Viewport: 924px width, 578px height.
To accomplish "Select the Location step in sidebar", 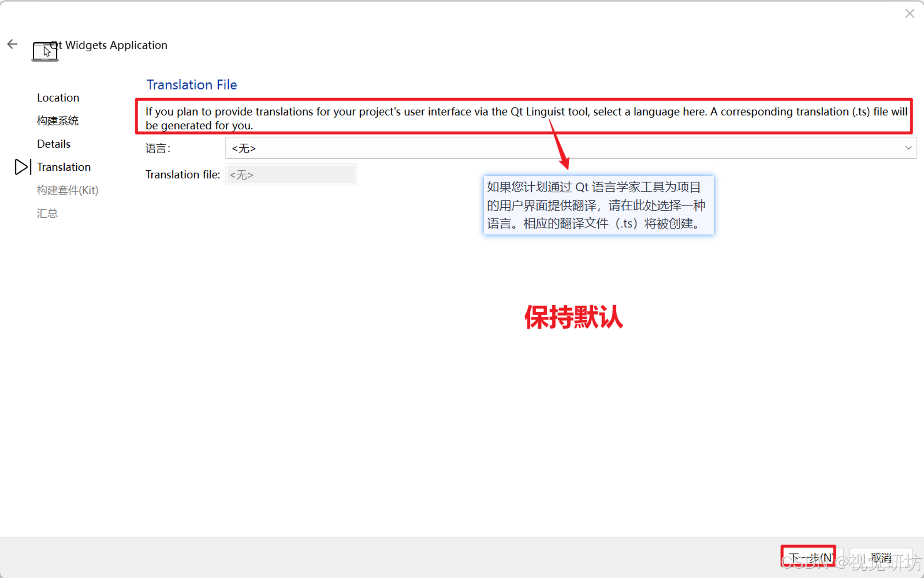I will coord(58,98).
